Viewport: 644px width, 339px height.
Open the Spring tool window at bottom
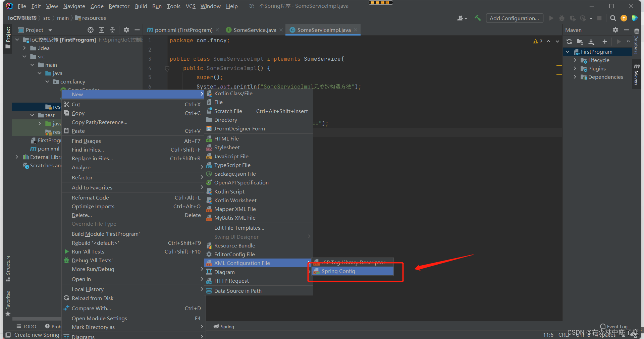click(224, 326)
